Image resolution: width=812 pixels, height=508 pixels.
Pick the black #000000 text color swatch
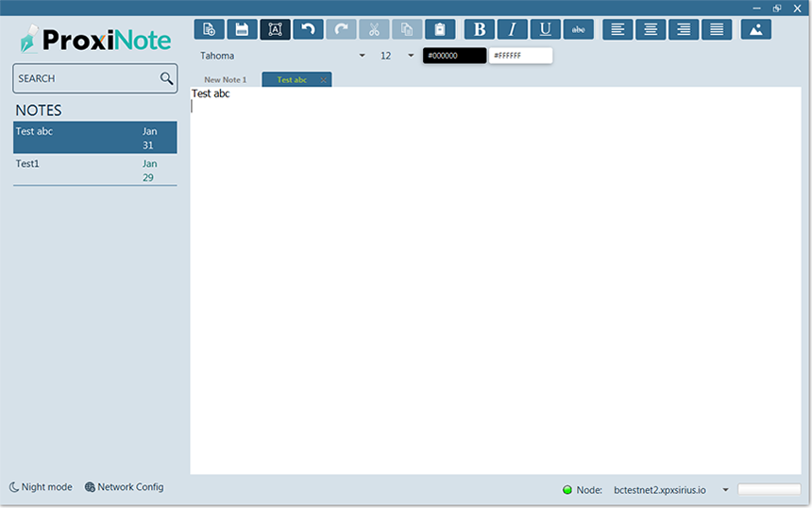(454, 56)
